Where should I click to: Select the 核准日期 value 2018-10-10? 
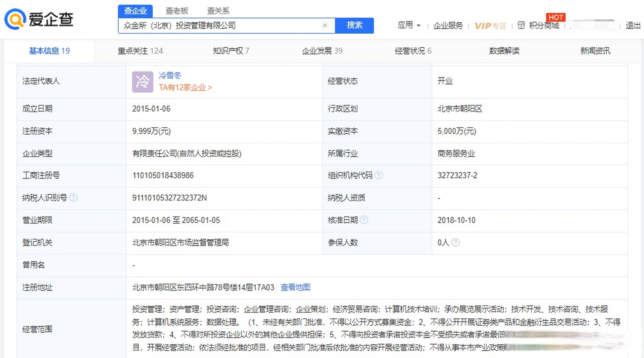tap(456, 220)
